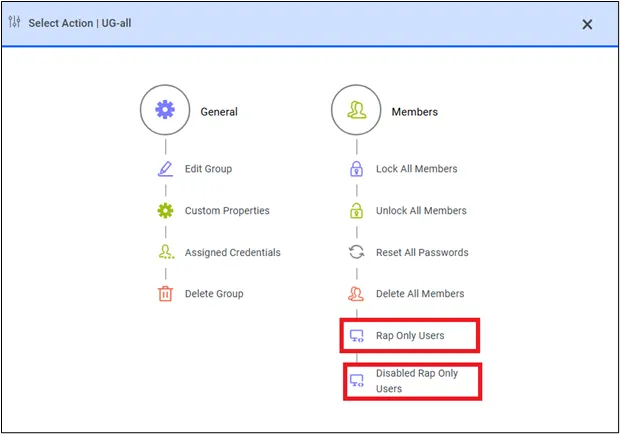Click the Members group circle icon

click(356, 110)
